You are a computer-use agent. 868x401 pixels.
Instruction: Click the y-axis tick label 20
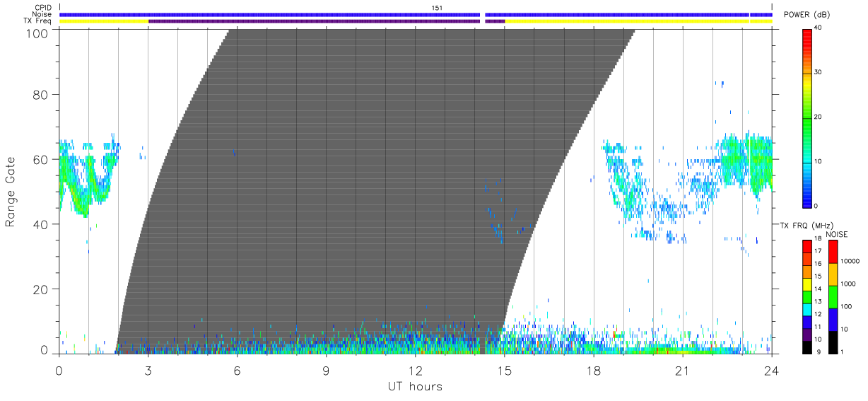[x=39, y=289]
